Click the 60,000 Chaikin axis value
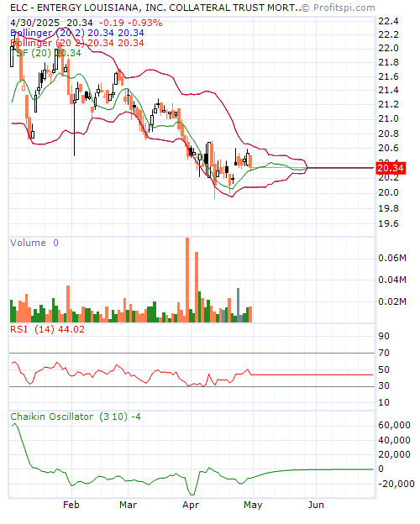 click(x=394, y=425)
